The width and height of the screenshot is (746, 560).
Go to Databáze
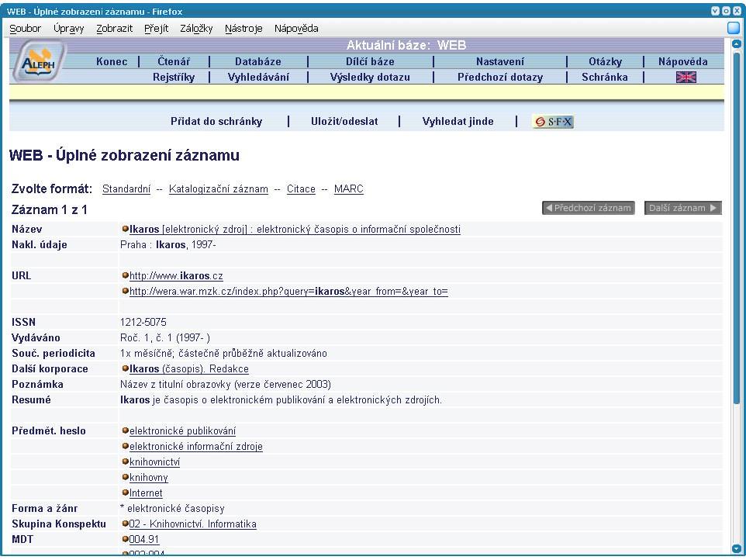[258, 61]
